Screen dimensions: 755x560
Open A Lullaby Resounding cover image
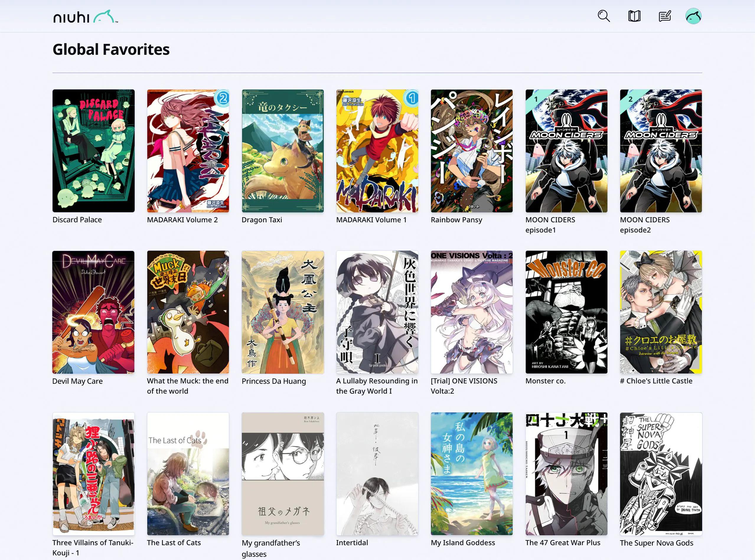coord(377,312)
